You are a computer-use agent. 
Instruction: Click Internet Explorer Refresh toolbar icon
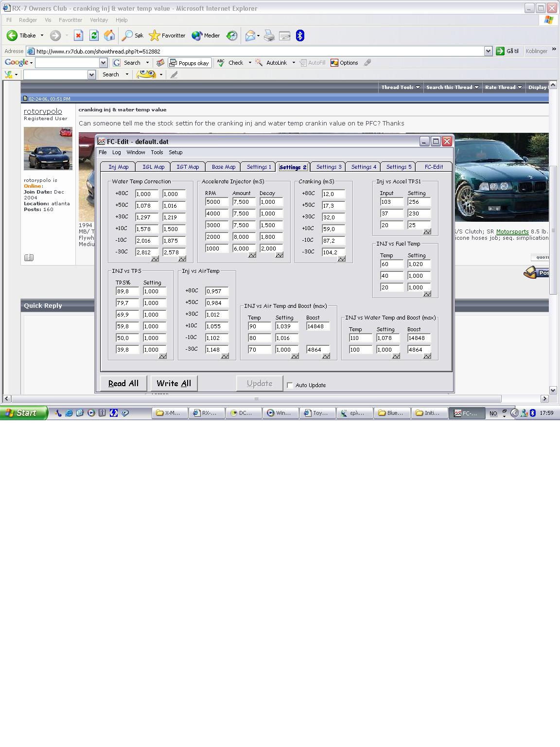click(94, 36)
